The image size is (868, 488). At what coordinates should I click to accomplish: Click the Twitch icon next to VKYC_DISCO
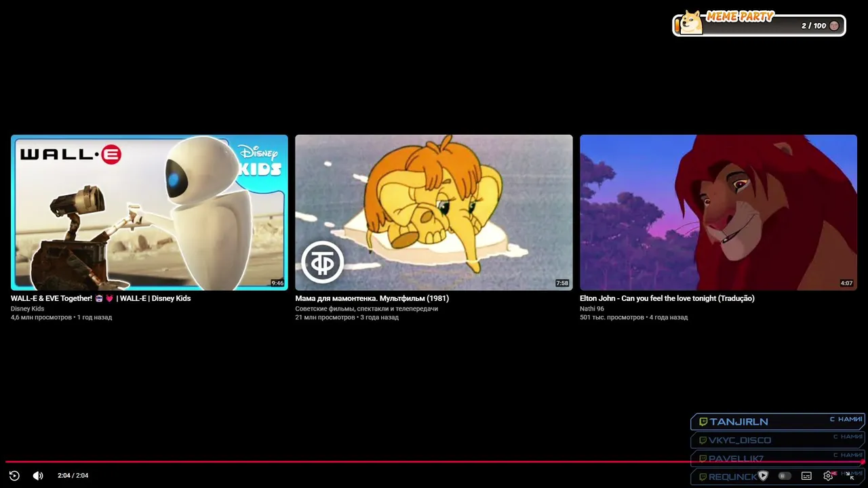click(x=703, y=440)
